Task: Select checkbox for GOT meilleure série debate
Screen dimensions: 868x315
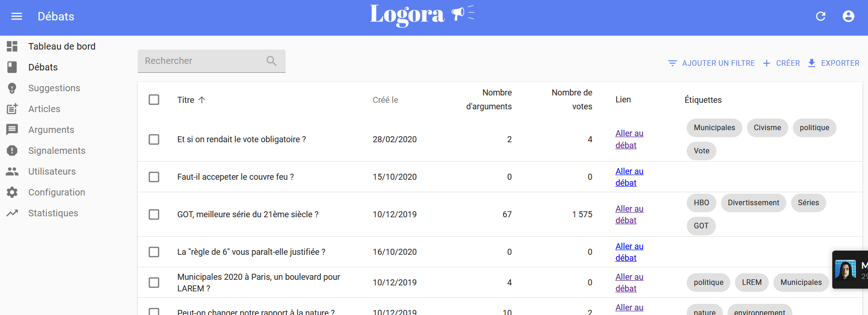Action: coord(154,214)
